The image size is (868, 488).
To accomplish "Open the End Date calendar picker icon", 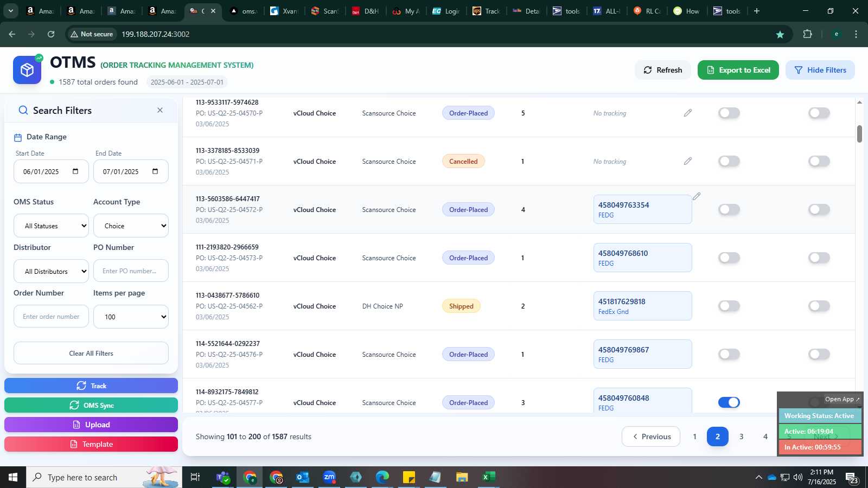I will click(x=155, y=171).
